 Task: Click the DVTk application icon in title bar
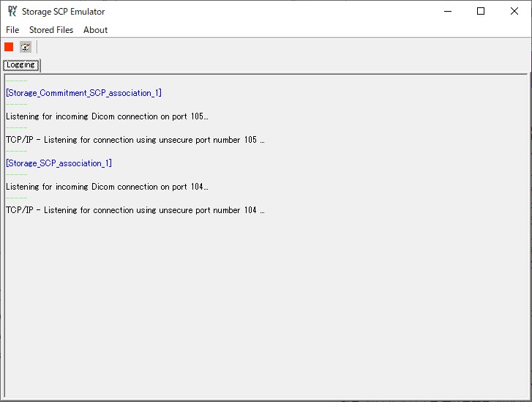(x=12, y=11)
